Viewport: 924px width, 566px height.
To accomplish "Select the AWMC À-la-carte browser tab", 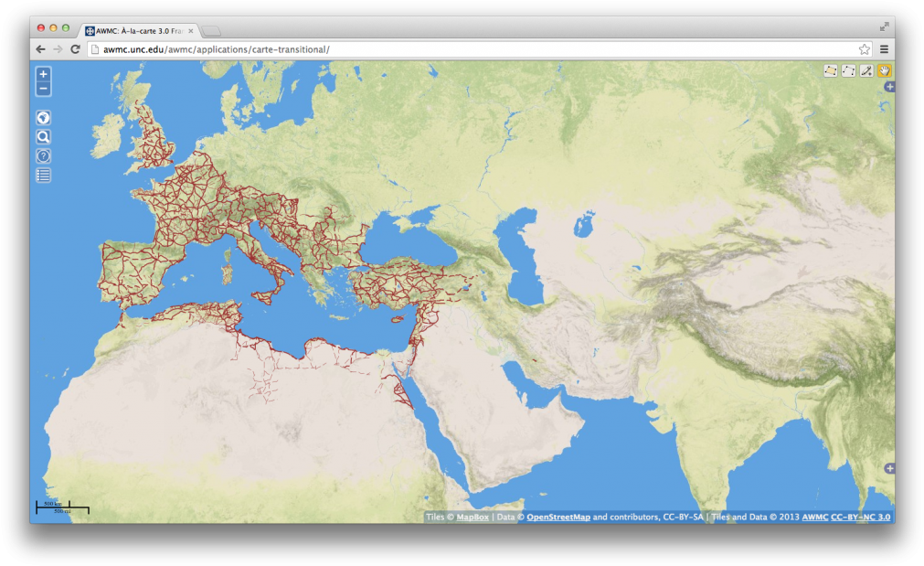I will (137, 30).
